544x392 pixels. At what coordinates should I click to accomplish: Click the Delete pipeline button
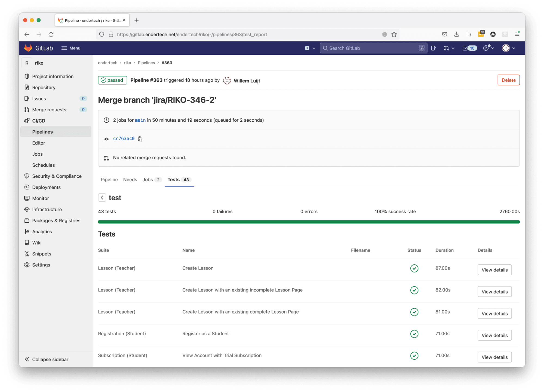tap(508, 80)
